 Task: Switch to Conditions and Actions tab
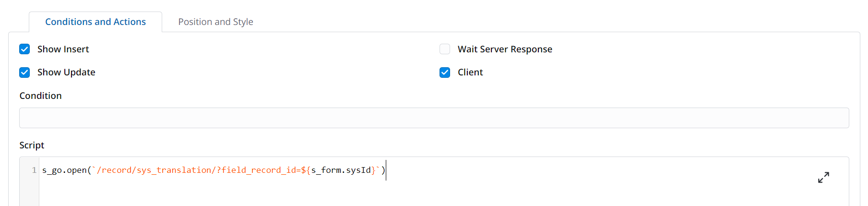coord(95,22)
